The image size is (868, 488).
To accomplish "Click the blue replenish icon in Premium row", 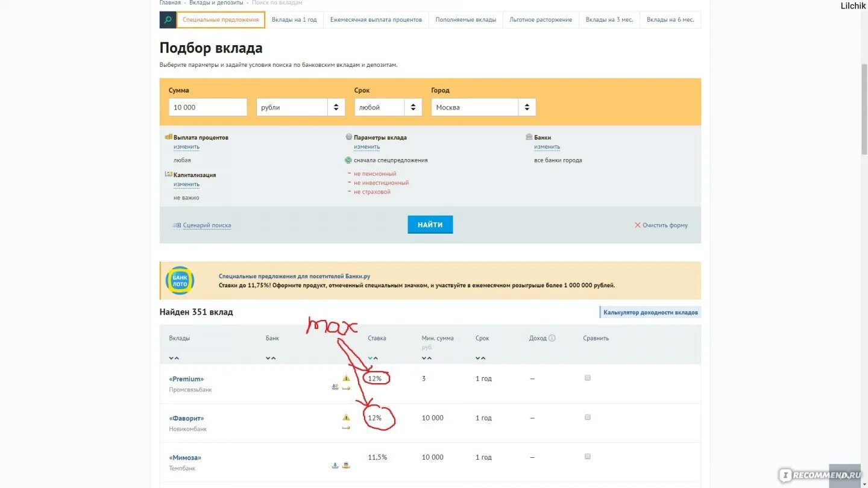I will pyautogui.click(x=335, y=387).
